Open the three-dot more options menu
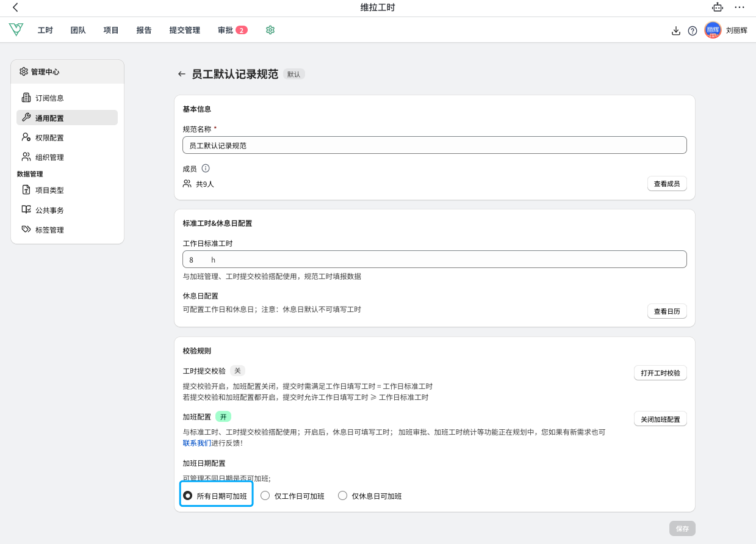 click(740, 7)
